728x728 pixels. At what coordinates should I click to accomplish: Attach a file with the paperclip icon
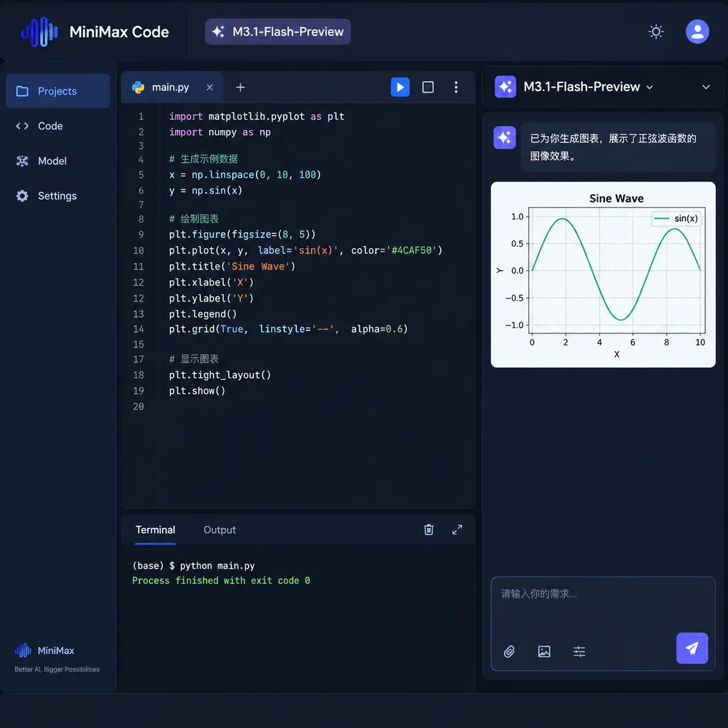[x=509, y=651]
